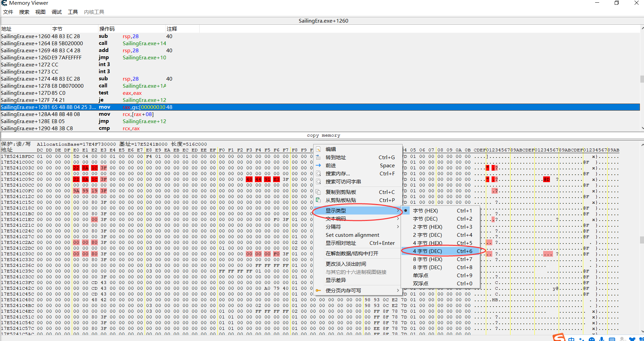Select 单浮点 single float display type
Screen dimensions: 644x341
(441, 275)
